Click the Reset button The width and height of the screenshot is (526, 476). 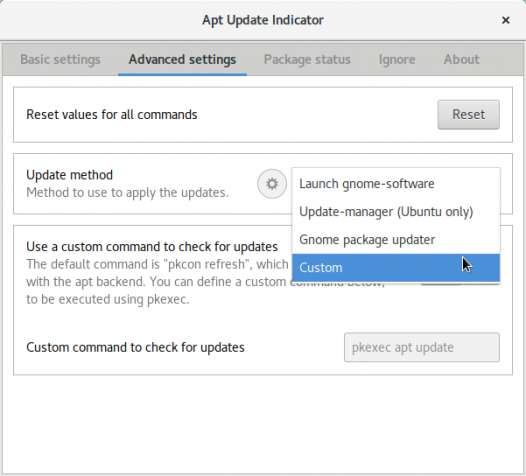pyautogui.click(x=468, y=114)
